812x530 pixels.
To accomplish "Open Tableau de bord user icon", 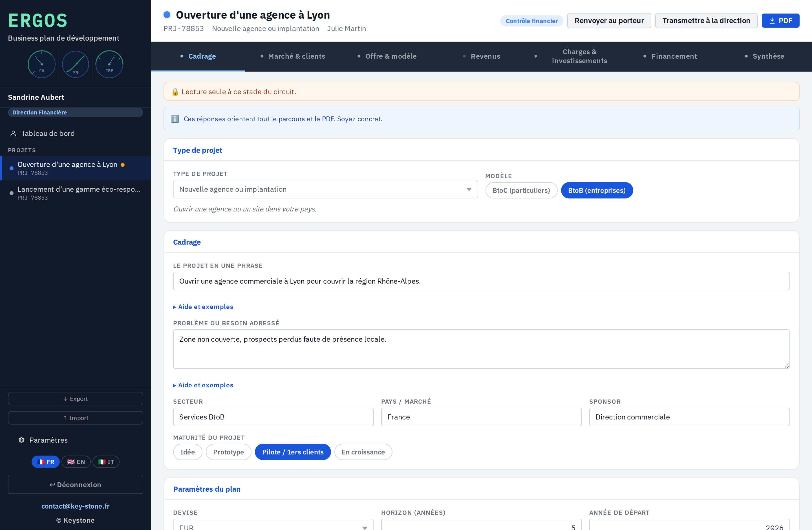I will (13, 133).
